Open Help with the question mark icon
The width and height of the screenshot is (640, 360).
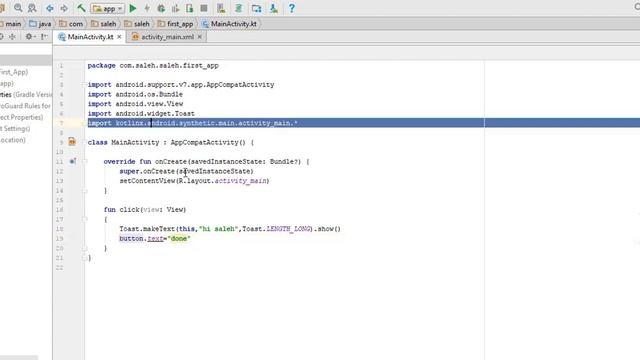[291, 8]
